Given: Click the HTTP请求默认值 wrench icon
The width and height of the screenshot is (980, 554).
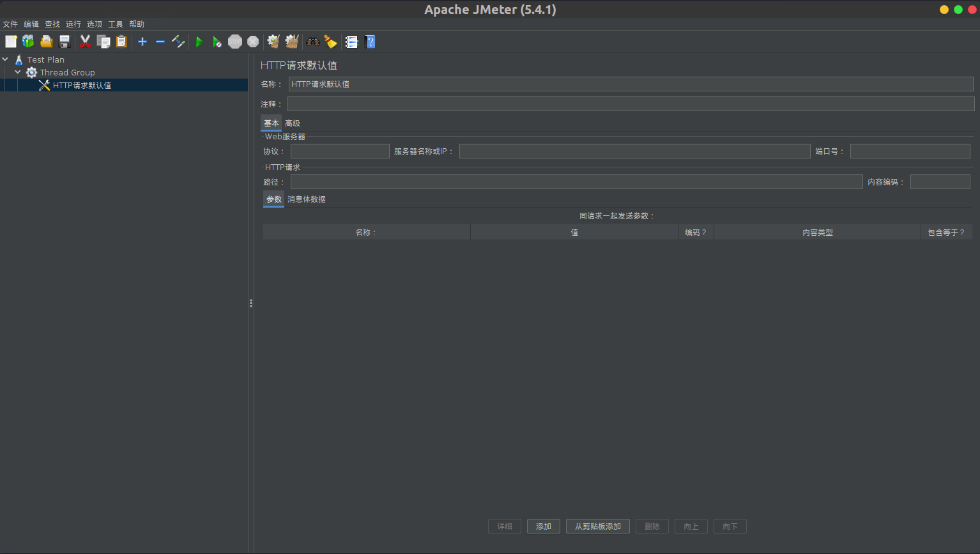Looking at the screenshot, I should [44, 85].
